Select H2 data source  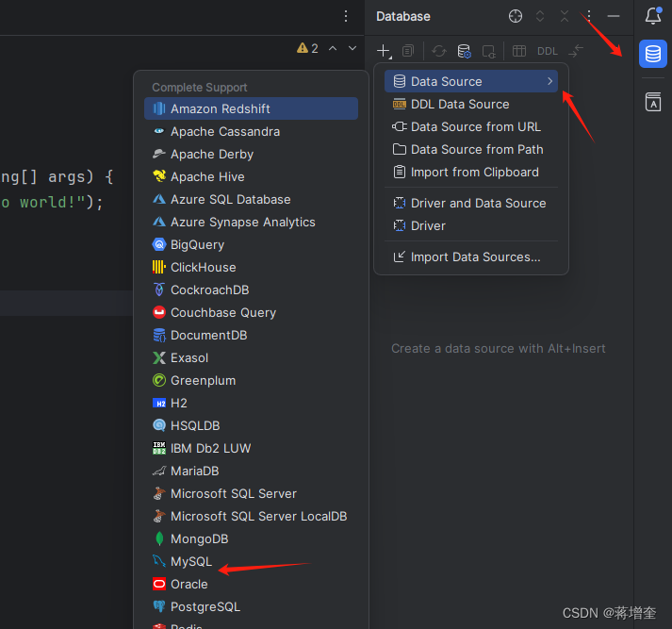click(x=251, y=403)
